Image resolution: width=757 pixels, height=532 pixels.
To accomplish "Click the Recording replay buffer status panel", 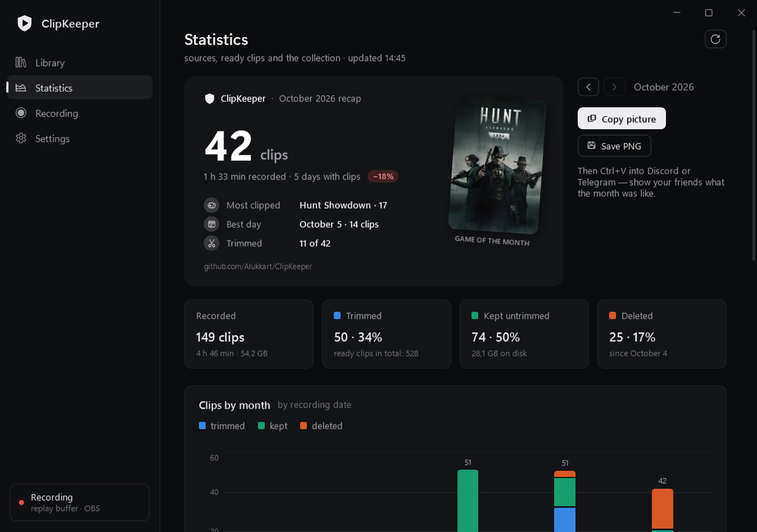I will [80, 502].
